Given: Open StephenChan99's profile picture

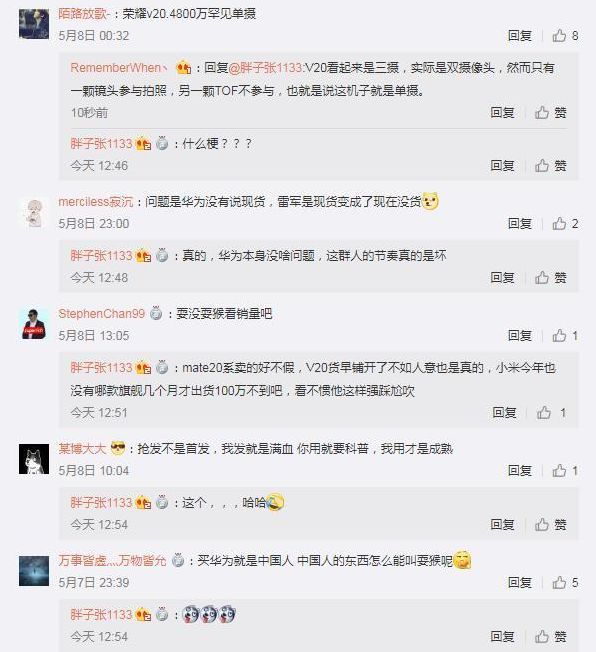Looking at the screenshot, I should [x=34, y=324].
